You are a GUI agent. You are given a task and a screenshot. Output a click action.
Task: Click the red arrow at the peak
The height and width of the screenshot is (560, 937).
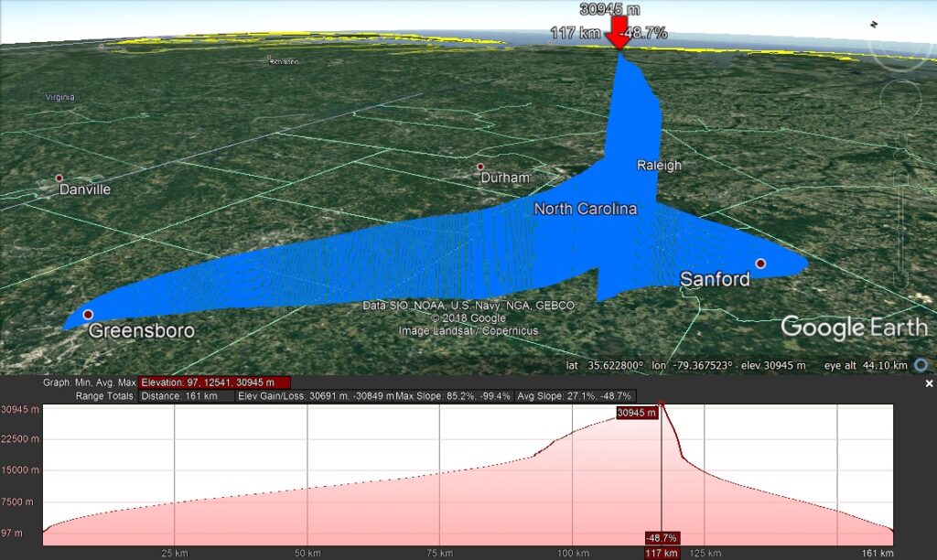click(x=619, y=35)
